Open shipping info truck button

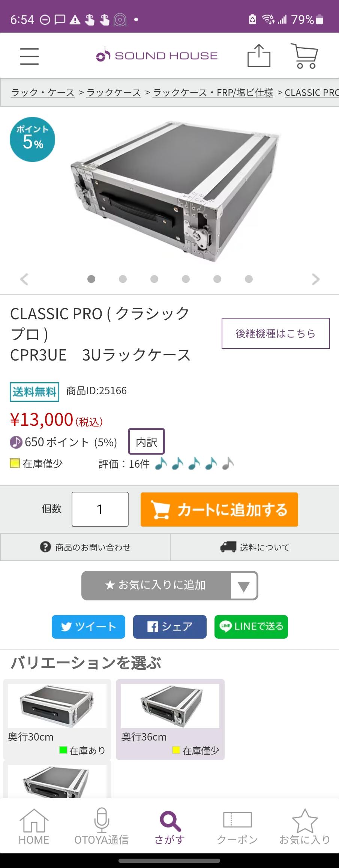[x=255, y=547]
